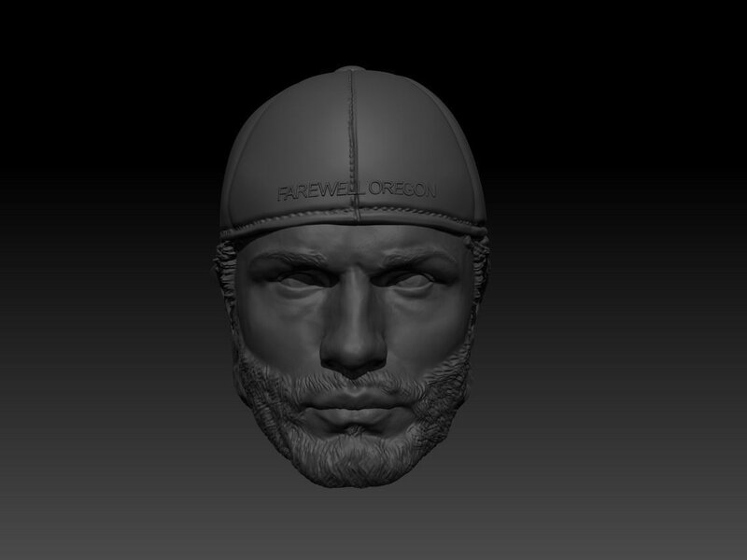Image resolution: width=747 pixels, height=560 pixels.
Task: Select the mustache above the upper lip
Action: point(352,381)
